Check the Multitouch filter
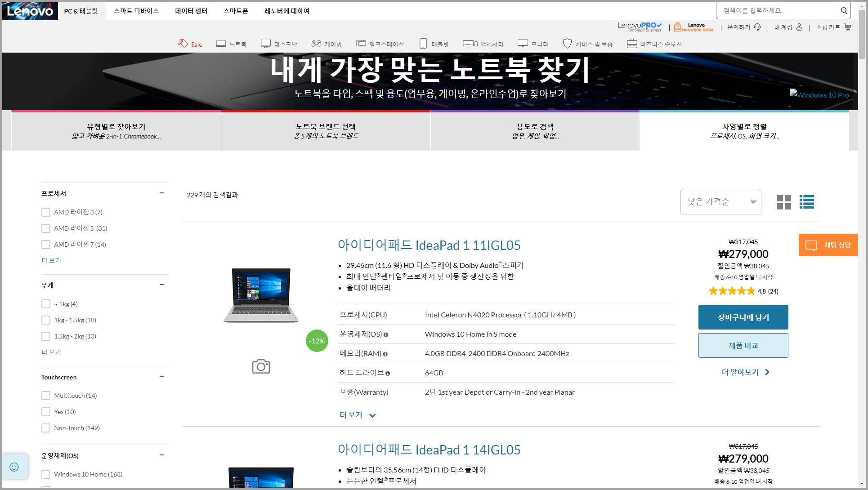 46,396
